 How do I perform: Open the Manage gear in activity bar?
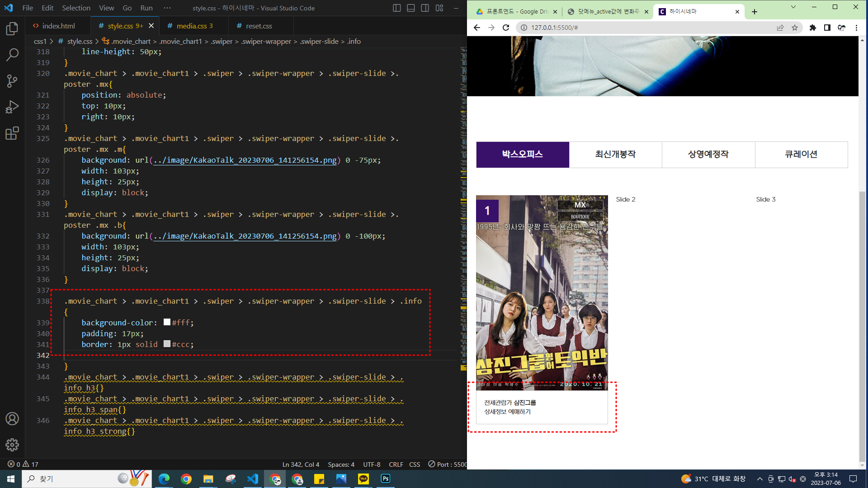12,445
